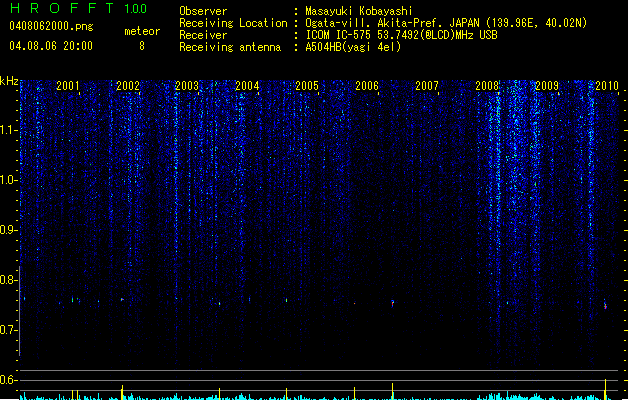Click the 2003 time marker
Image resolution: width=629 pixels, height=400 pixels.
click(187, 85)
